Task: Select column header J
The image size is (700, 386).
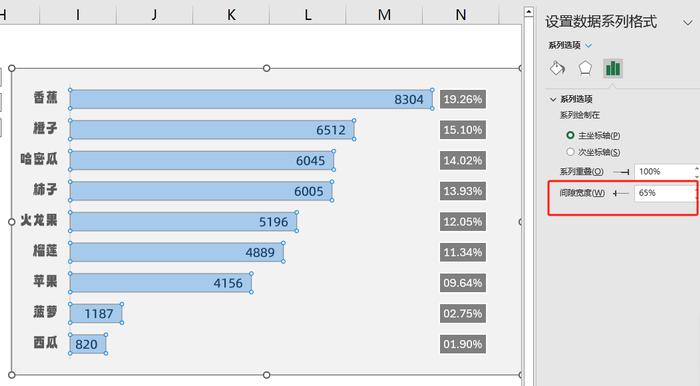Action: tap(154, 15)
